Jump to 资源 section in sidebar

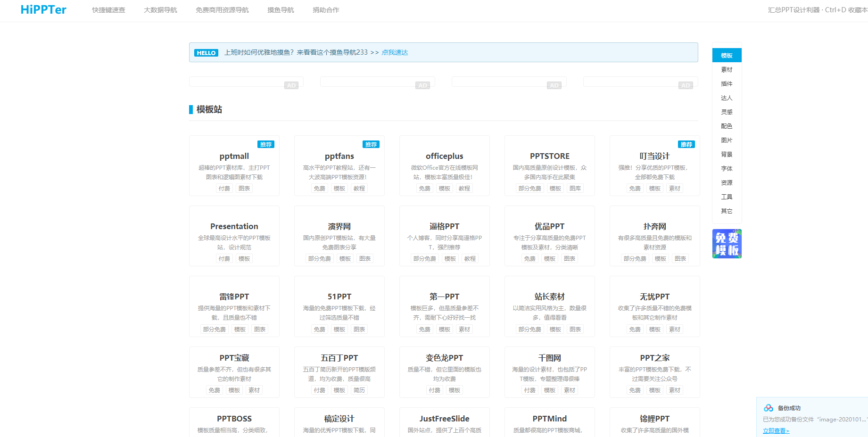pos(727,183)
